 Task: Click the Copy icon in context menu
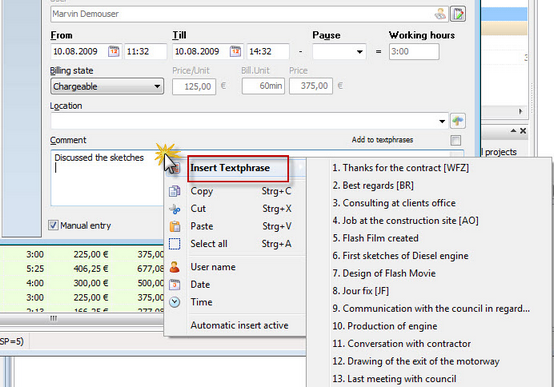pos(175,191)
